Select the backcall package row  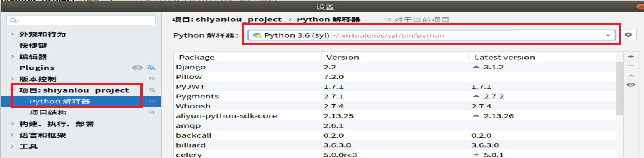395,135
